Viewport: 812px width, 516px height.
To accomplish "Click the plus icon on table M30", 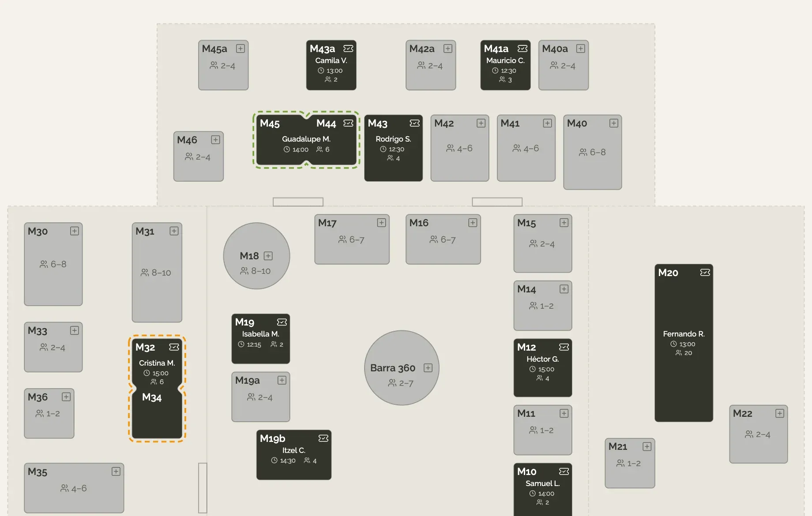I will pos(75,231).
